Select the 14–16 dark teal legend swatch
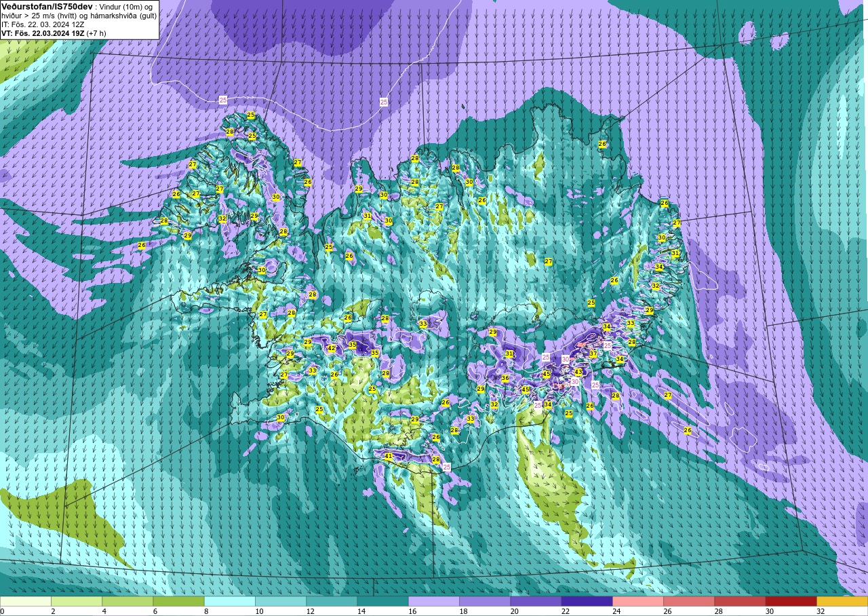This screenshot has height=616, width=868. point(382,601)
